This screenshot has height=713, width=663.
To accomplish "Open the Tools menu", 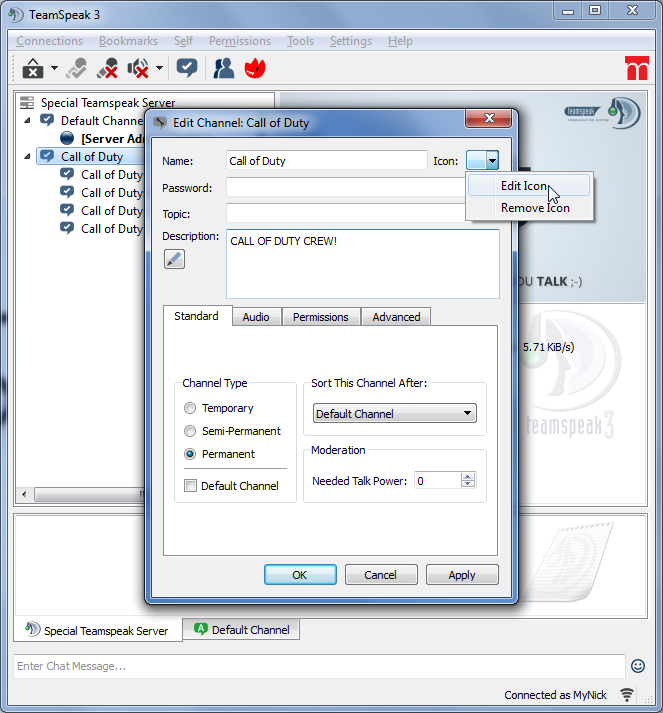I will click(x=300, y=41).
